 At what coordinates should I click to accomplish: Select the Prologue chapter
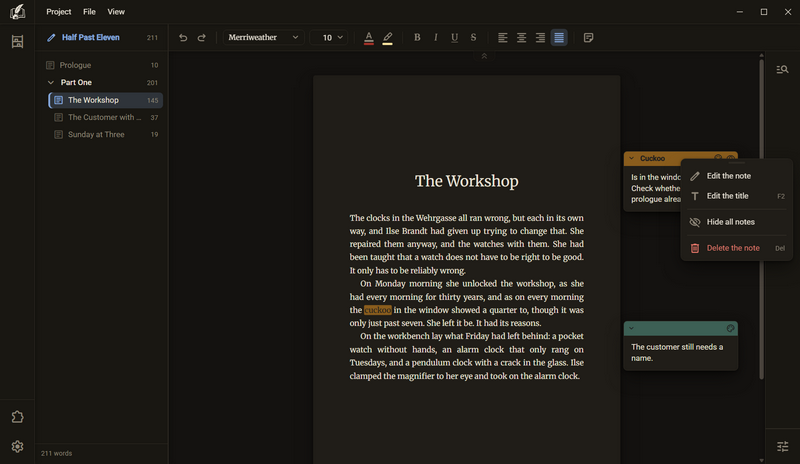102,65
